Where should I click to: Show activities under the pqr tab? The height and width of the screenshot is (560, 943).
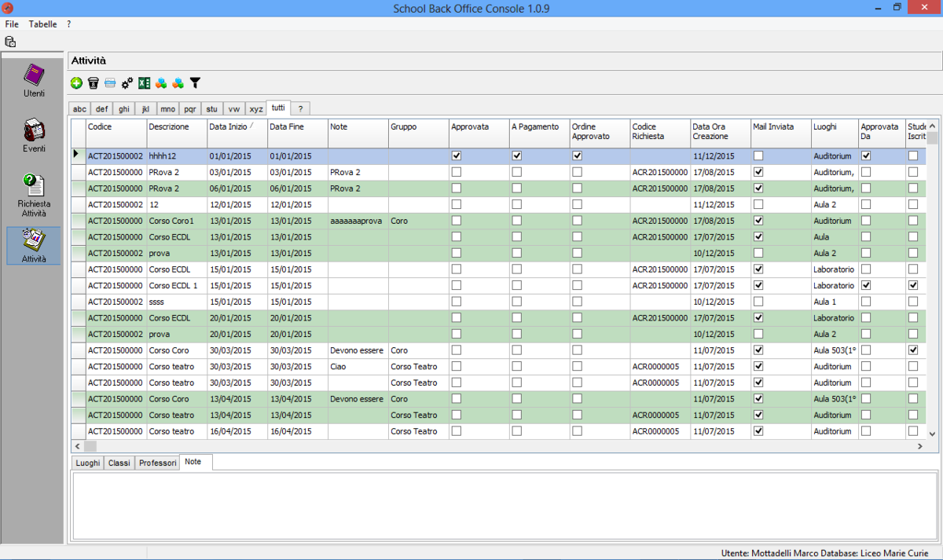[x=190, y=109]
